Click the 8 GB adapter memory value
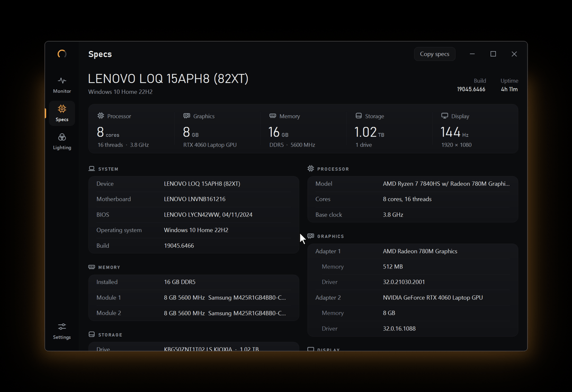This screenshot has height=392, width=572. coord(389,313)
